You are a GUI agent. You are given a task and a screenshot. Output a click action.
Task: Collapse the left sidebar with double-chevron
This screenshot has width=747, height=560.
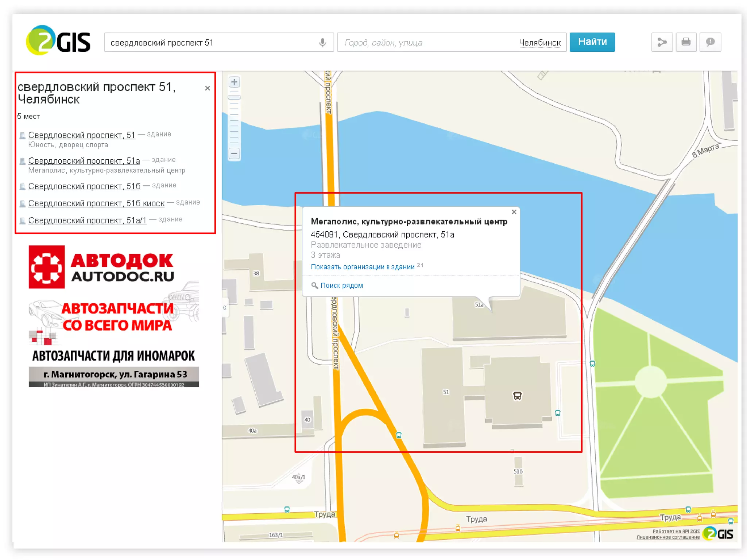coord(225,308)
